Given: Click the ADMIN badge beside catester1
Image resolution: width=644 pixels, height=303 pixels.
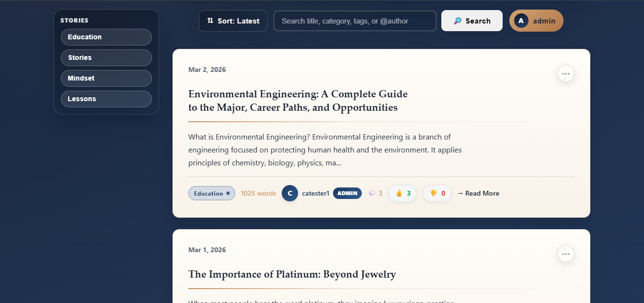Looking at the screenshot, I should 347,193.
